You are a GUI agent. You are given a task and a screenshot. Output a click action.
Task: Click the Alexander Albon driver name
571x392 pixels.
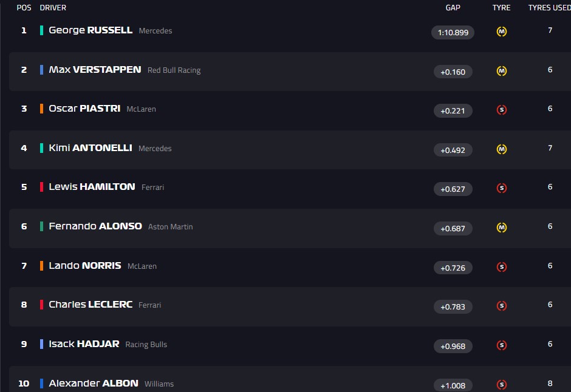(94, 384)
